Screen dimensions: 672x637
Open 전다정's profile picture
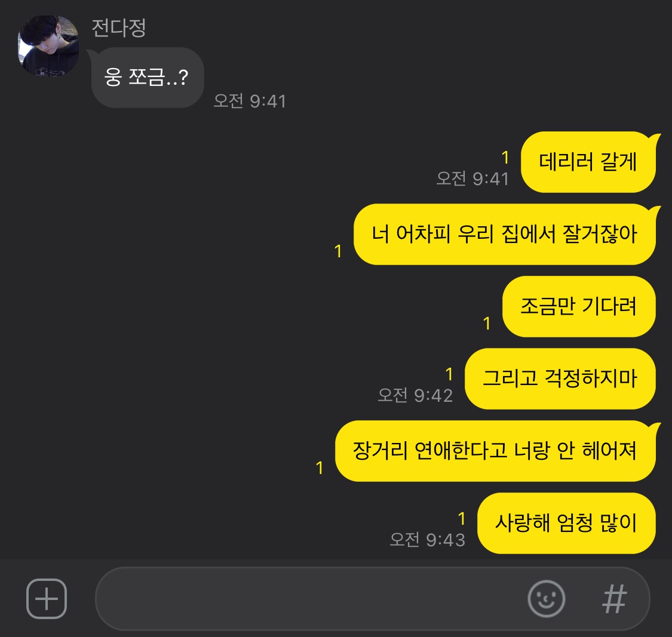click(48, 46)
